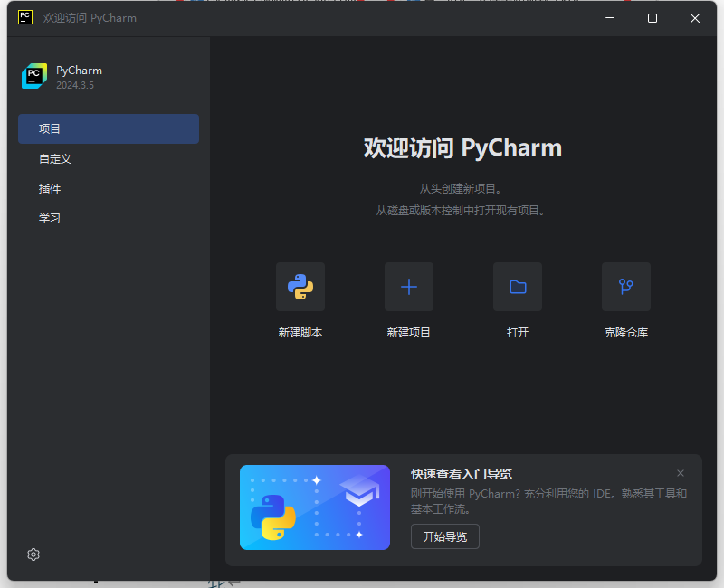This screenshot has width=724, height=588.
Task: Click the 新建项目 label
Action: 409,333
